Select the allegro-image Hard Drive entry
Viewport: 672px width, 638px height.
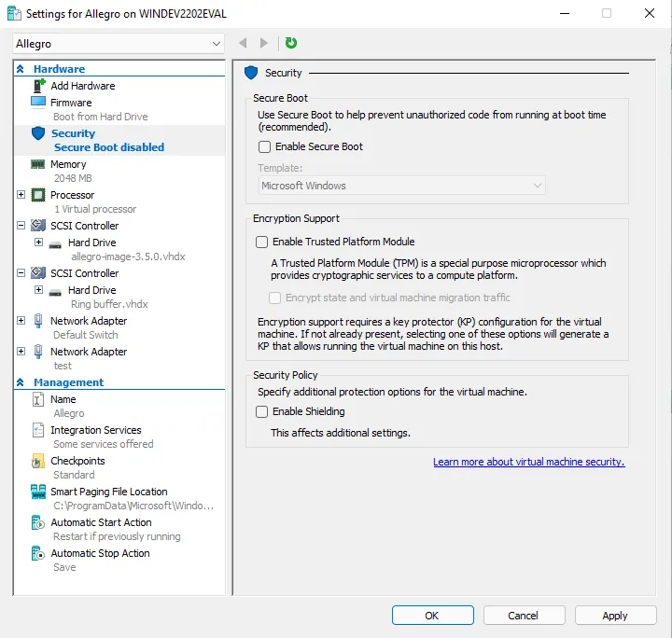point(91,243)
